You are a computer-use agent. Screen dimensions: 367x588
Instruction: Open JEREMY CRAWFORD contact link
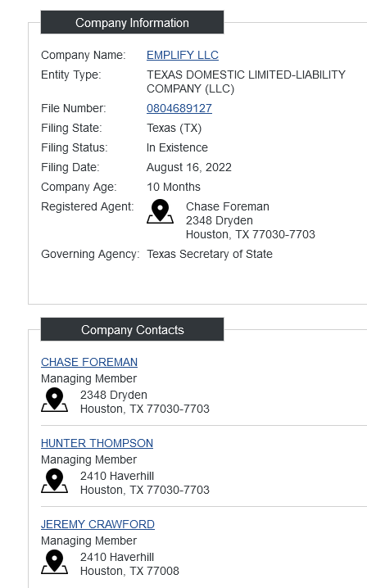97,524
